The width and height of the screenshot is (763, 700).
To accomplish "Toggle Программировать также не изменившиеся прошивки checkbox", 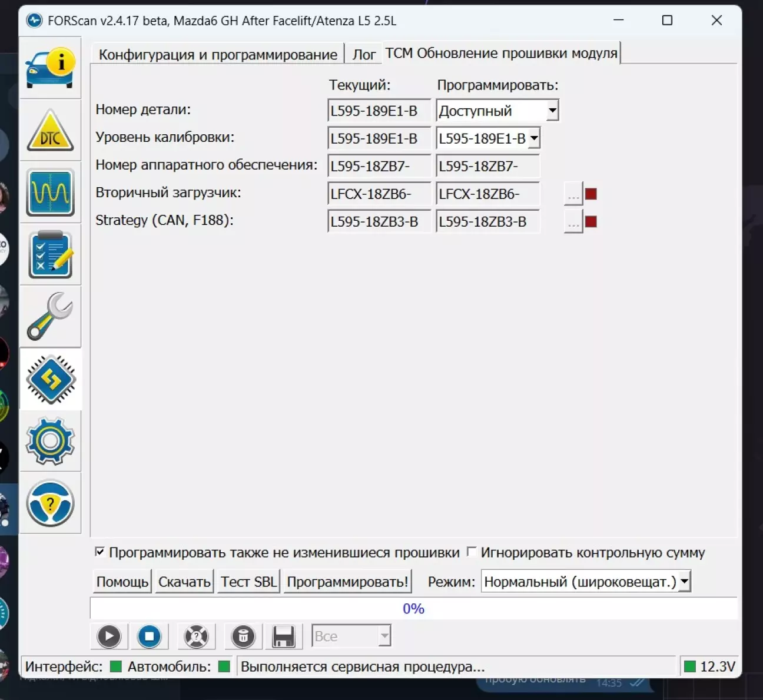I will click(x=99, y=552).
